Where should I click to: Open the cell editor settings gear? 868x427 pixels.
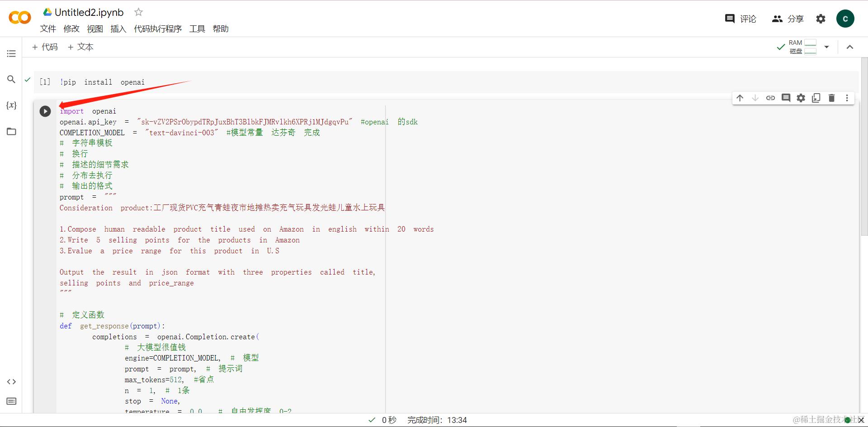(801, 98)
